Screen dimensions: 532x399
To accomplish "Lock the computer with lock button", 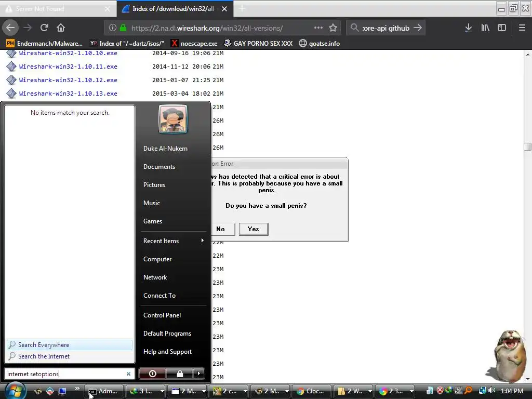I will pyautogui.click(x=180, y=374).
